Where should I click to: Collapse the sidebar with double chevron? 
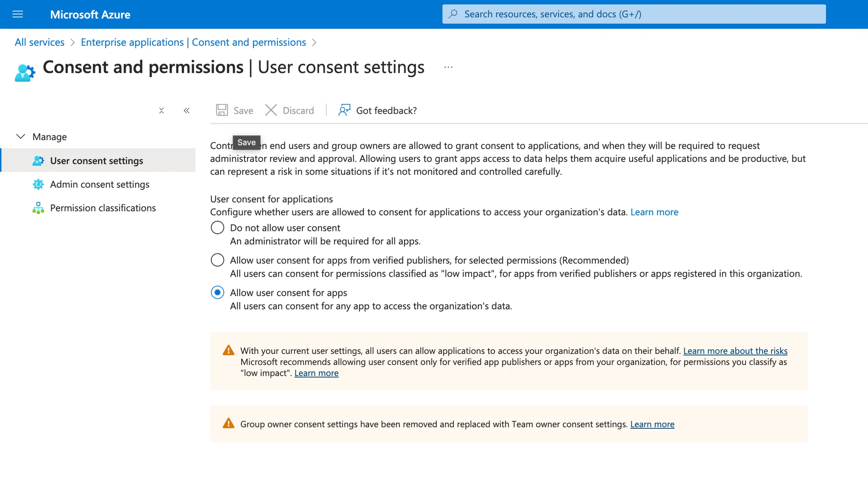tap(186, 111)
